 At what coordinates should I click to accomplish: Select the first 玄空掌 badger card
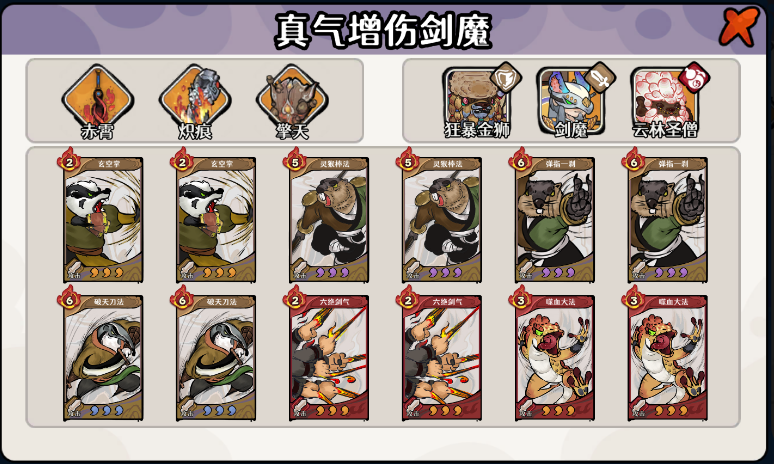[102, 219]
